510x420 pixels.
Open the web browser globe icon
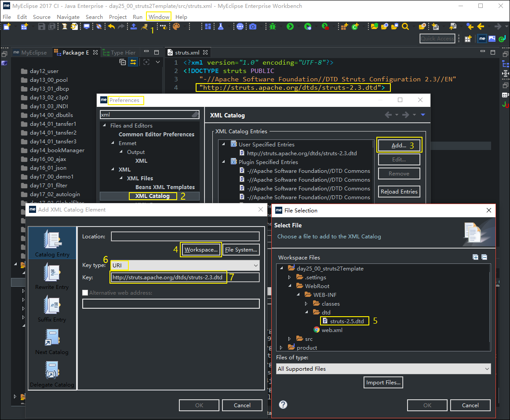pyautogui.click(x=240, y=27)
